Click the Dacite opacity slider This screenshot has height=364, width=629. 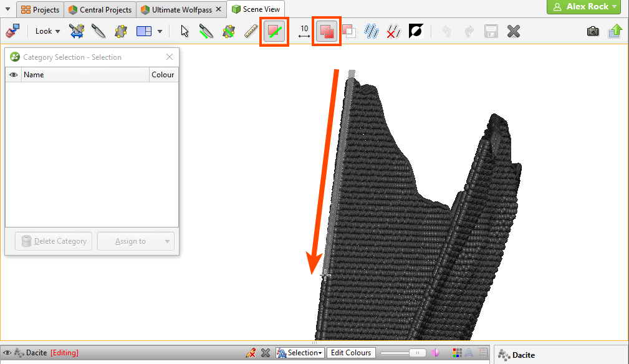(x=403, y=353)
